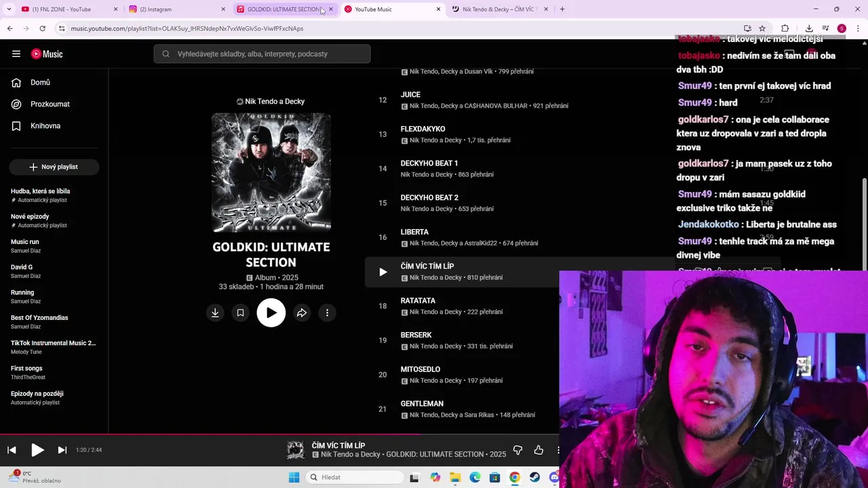Open Windows Start menu
868x488 pixels.
[x=294, y=477]
